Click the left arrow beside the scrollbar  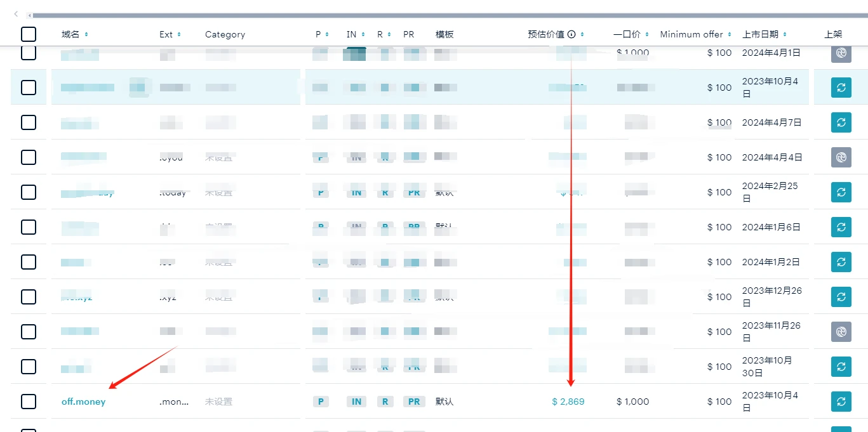(16, 14)
